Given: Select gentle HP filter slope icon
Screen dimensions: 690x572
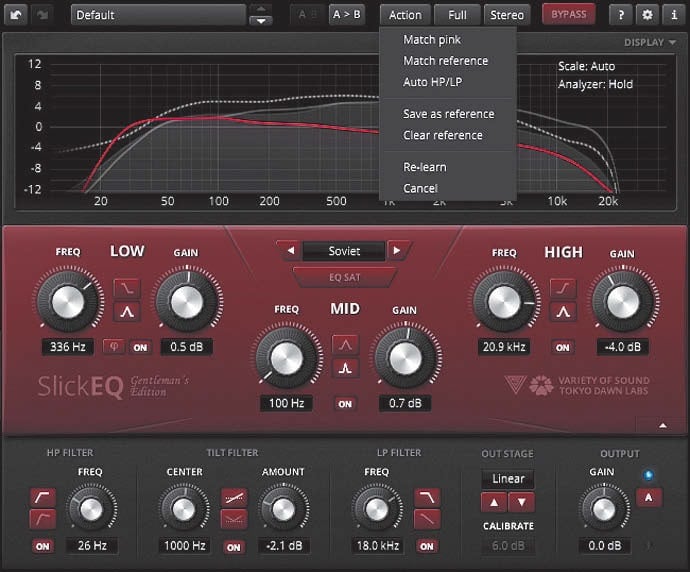Looking at the screenshot, I should point(43,519).
